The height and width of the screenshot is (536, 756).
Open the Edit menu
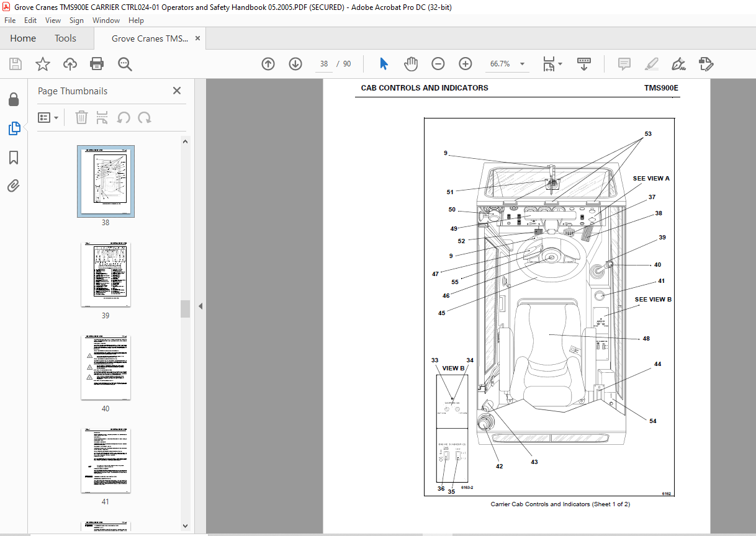pyautogui.click(x=30, y=20)
